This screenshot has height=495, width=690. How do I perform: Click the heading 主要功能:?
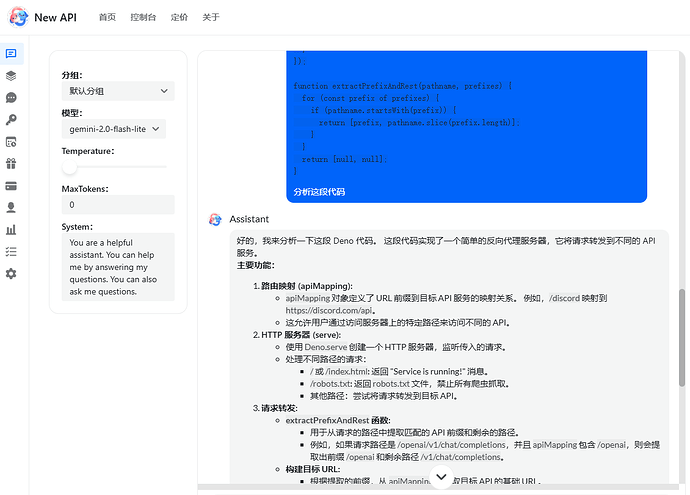coord(256,265)
